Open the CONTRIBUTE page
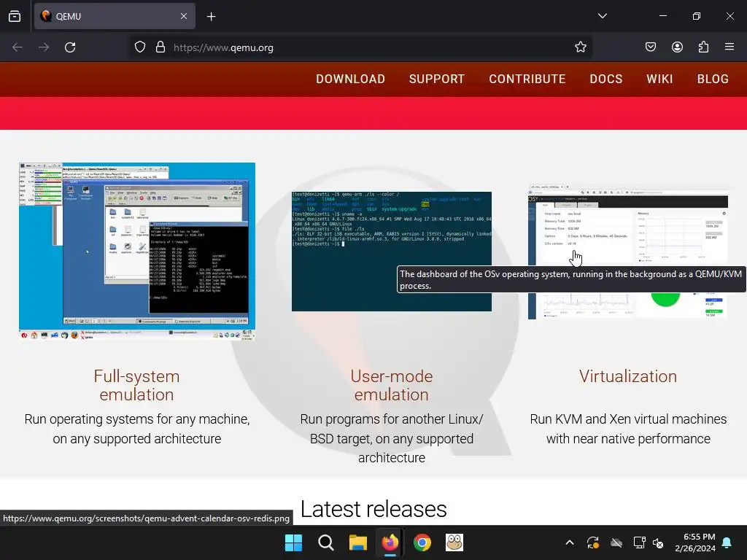747x560 pixels. [x=527, y=79]
